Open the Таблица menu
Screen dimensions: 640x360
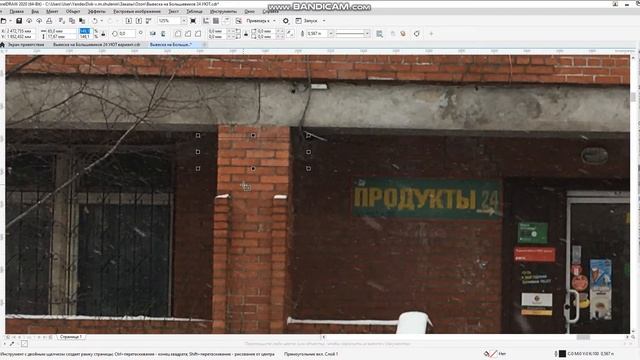point(194,11)
